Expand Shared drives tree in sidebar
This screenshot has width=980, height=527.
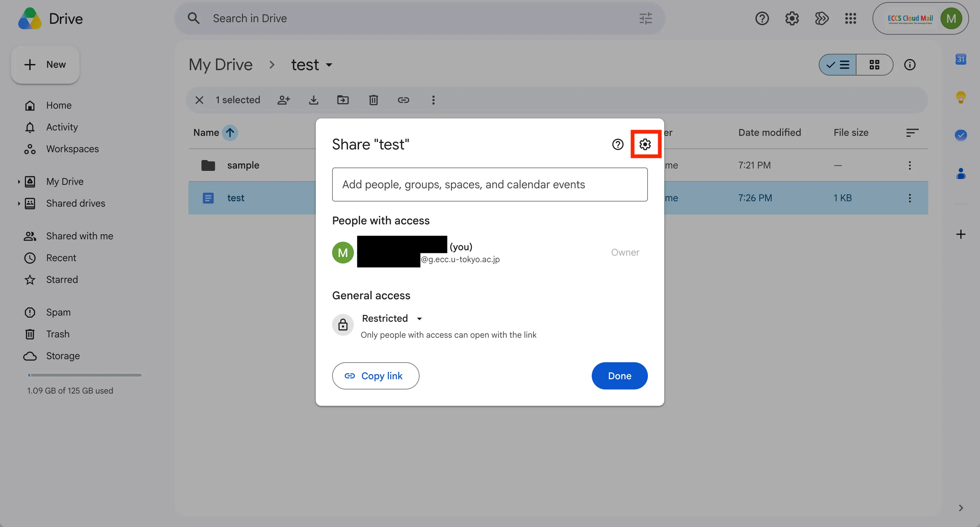tap(19, 203)
